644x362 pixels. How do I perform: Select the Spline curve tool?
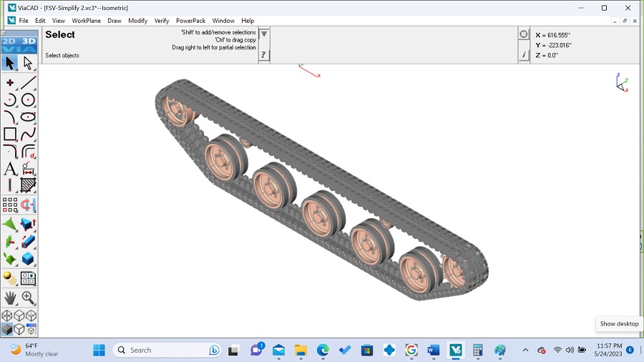(x=28, y=134)
